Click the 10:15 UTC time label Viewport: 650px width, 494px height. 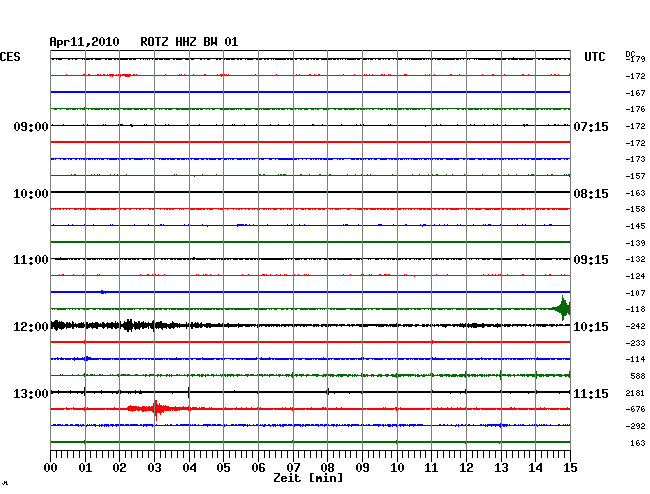591,327
